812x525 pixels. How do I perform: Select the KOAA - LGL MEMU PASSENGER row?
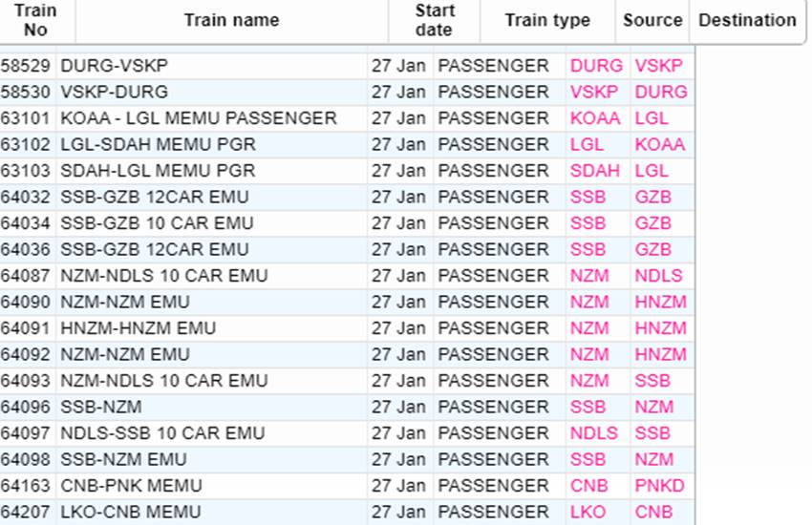[347, 118]
